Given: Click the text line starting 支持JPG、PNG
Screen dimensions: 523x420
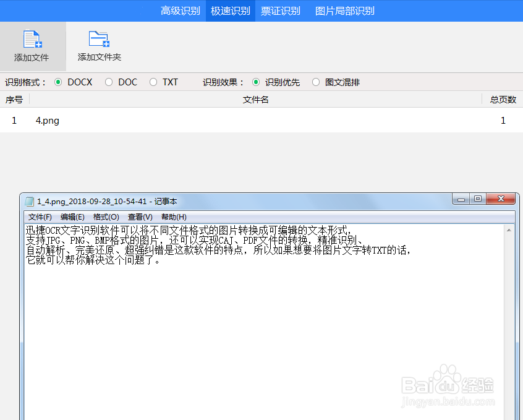Looking at the screenshot, I should tap(195, 240).
